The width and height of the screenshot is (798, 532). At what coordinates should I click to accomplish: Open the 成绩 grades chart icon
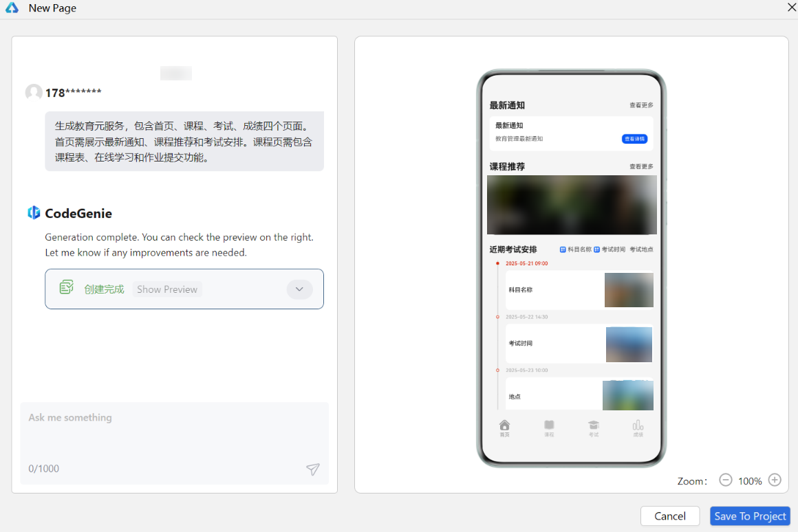pos(638,425)
